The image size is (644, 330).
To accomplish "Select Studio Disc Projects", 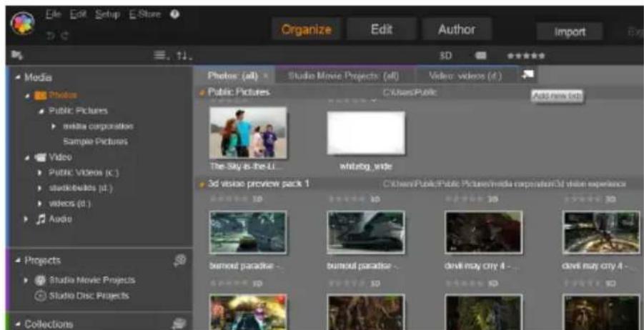I will (x=89, y=296).
